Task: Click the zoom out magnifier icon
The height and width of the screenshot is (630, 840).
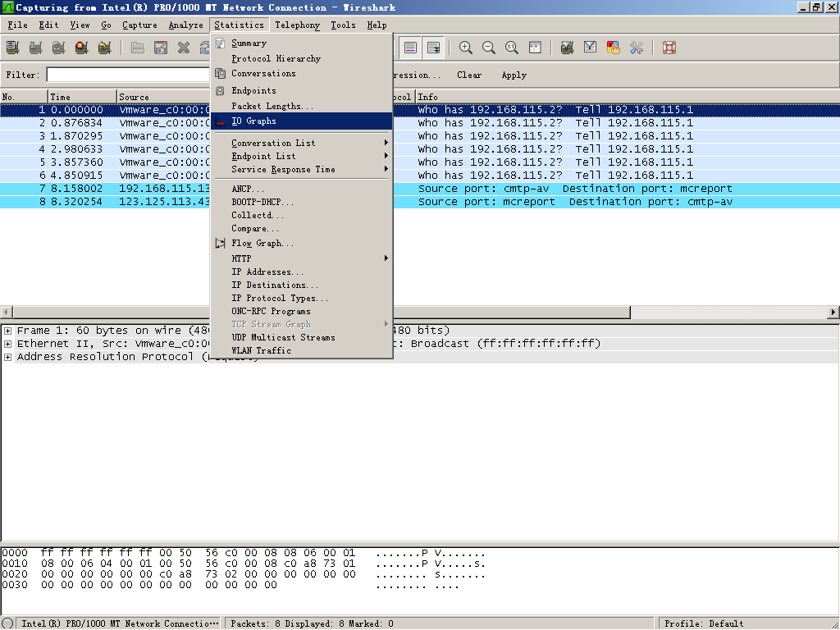Action: [489, 48]
